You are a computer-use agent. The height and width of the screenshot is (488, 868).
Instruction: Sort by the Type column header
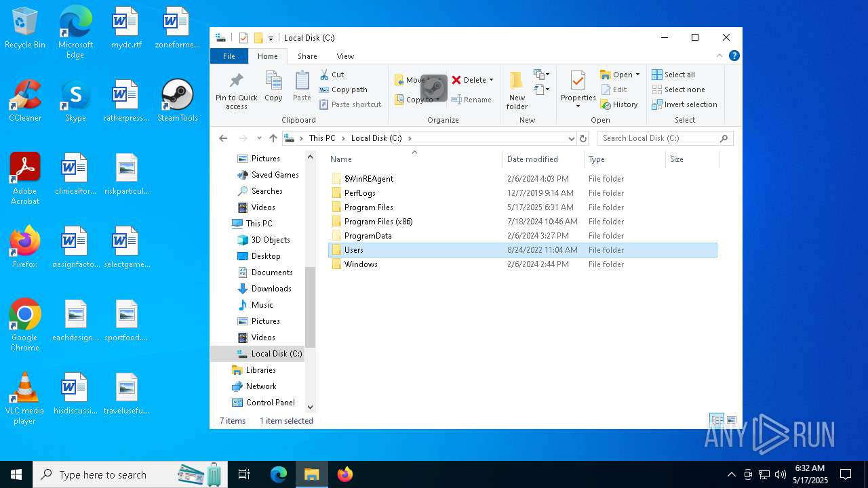click(625, 159)
